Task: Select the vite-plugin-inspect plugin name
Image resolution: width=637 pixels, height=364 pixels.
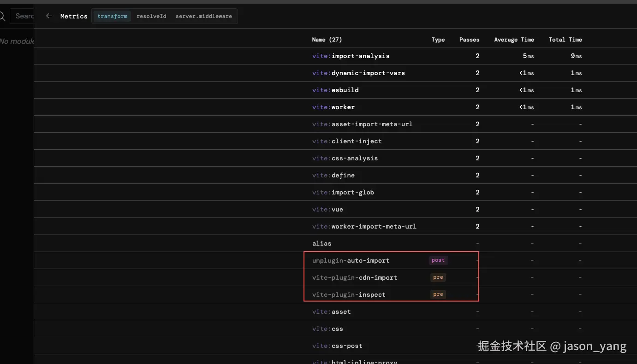Action: (349, 294)
